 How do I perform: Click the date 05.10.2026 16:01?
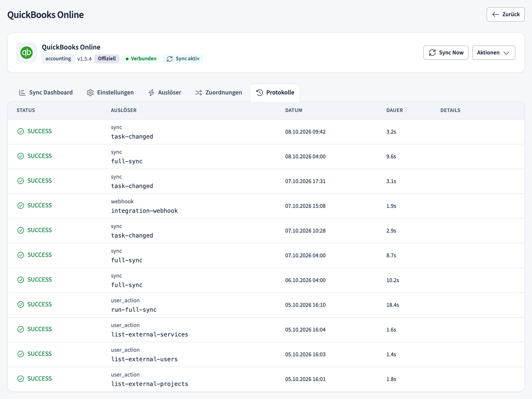[x=305, y=379]
